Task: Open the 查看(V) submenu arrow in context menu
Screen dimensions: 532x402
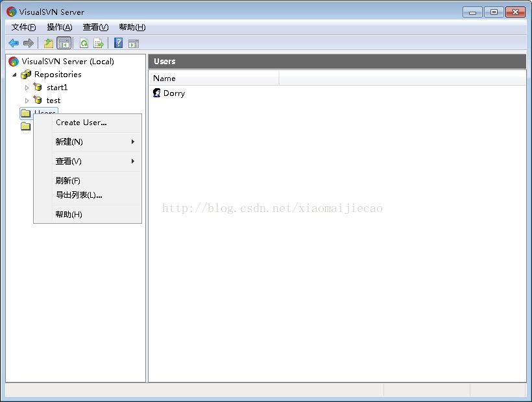Action: coord(133,161)
